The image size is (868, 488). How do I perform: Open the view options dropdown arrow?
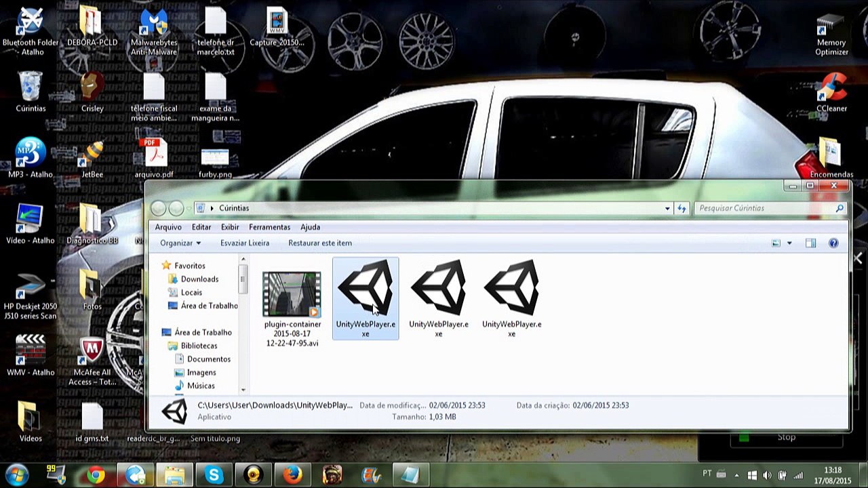click(x=789, y=243)
